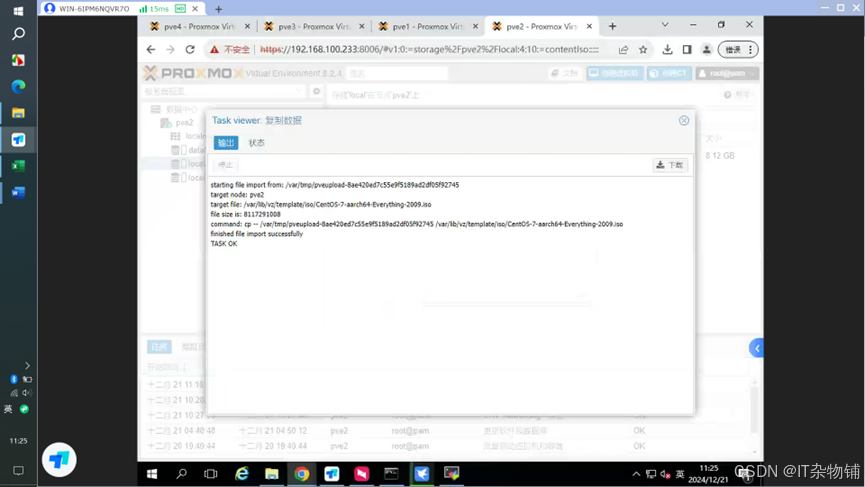Switch to the 输出 tab
This screenshot has height=487, width=865.
226,143
